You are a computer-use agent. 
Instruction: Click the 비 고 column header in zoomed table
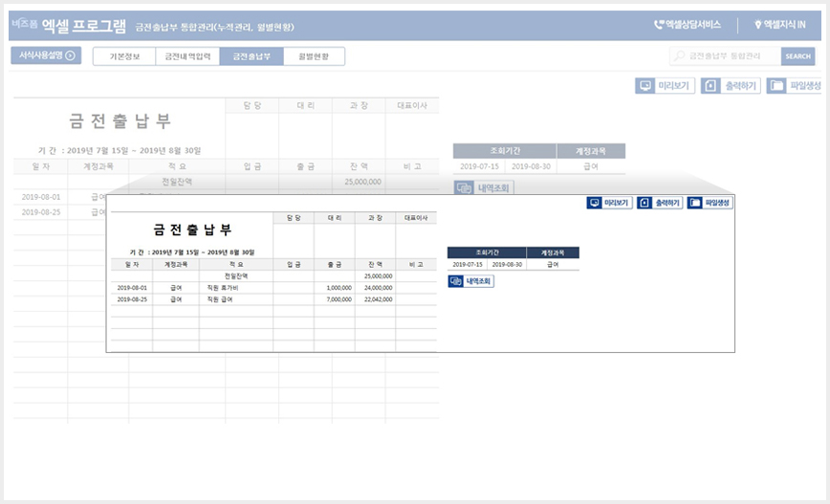coord(416,264)
